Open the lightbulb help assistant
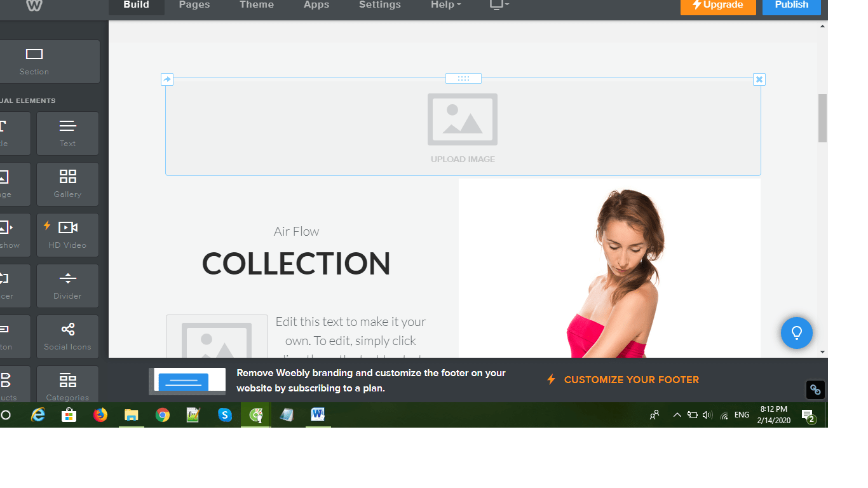The height and width of the screenshot is (488, 868). pos(796,332)
